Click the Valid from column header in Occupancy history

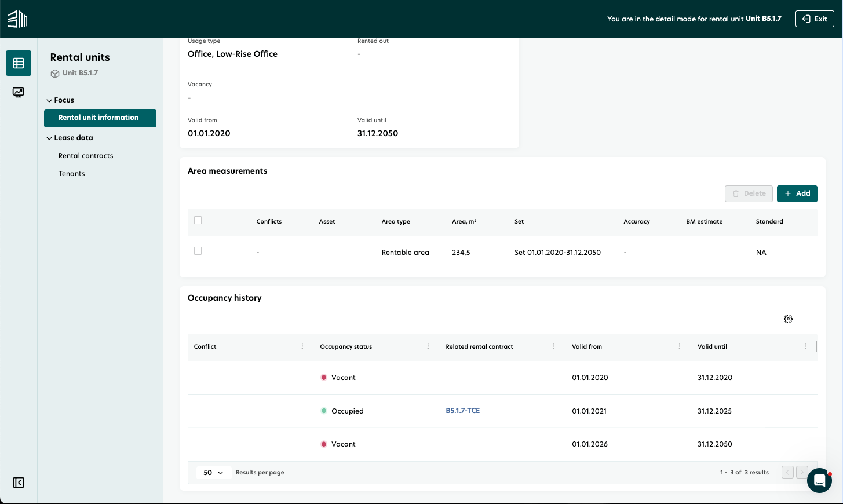(x=587, y=346)
